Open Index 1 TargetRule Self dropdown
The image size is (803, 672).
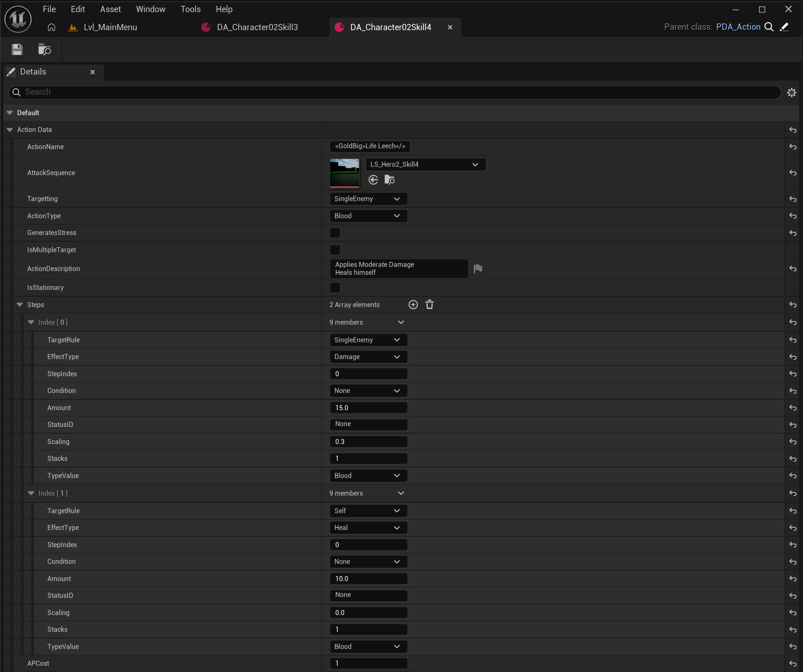[368, 511]
